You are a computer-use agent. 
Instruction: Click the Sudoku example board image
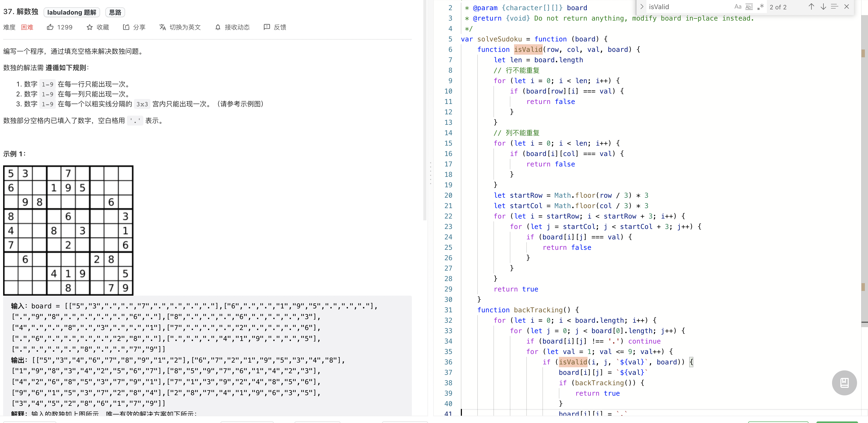68,231
